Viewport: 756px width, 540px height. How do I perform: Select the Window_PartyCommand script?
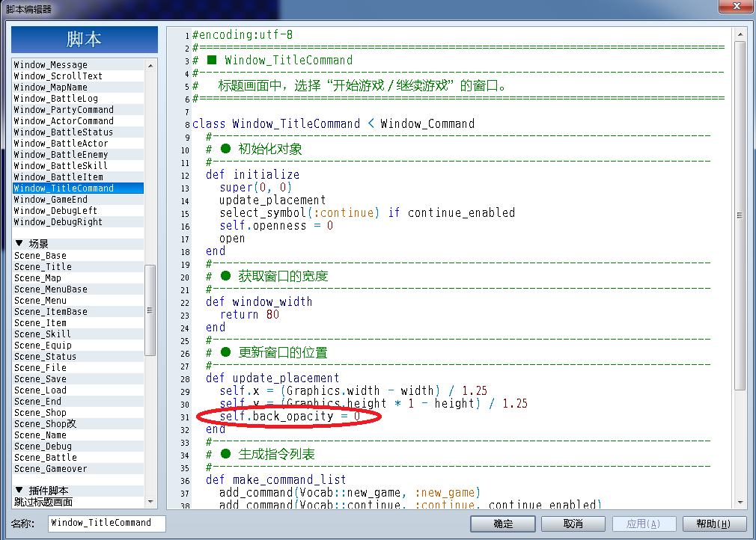click(x=78, y=109)
